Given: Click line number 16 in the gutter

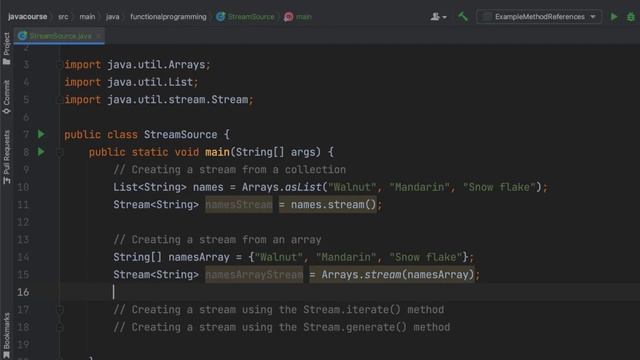Looking at the screenshot, I should pyautogui.click(x=23, y=292).
